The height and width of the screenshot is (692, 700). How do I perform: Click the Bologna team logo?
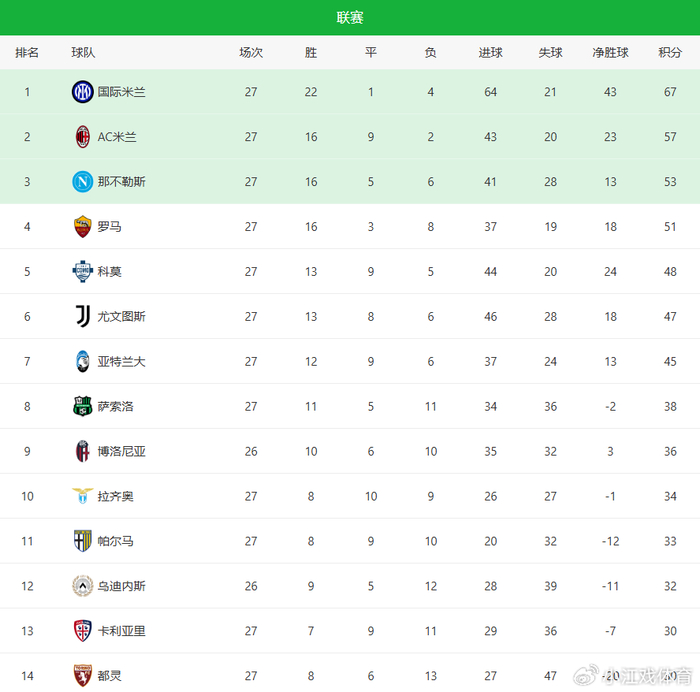82,452
